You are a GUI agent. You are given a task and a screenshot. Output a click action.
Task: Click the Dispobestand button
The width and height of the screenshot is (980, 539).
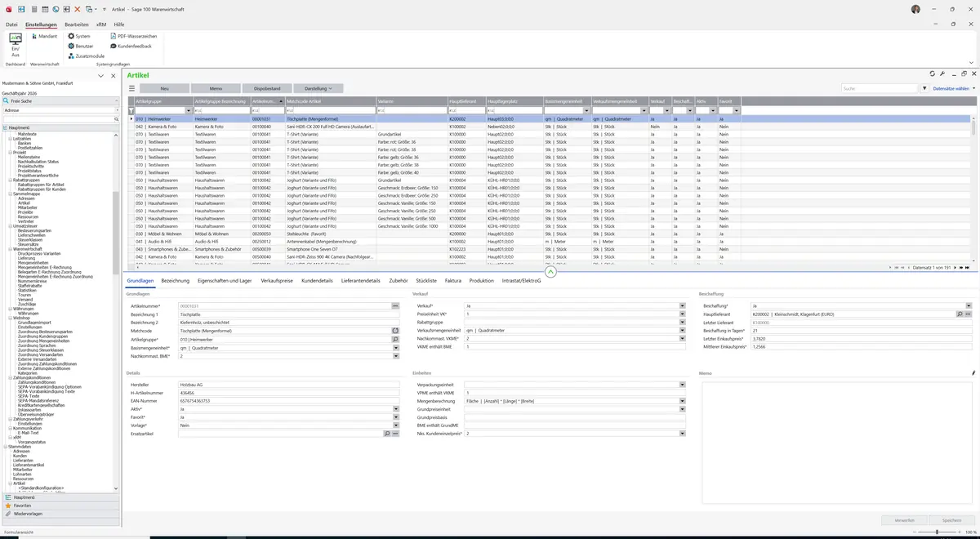click(x=267, y=88)
